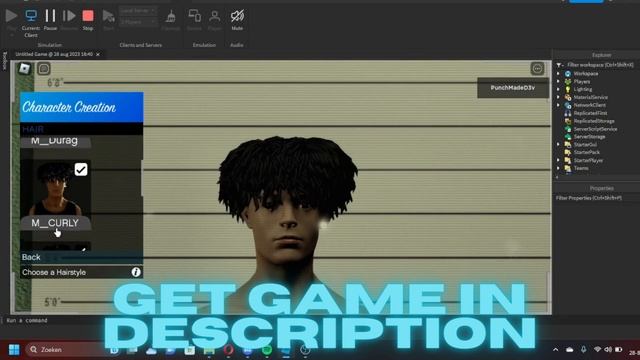Click the M_CURLY label button
This screenshot has height=360, width=640.
click(55, 223)
